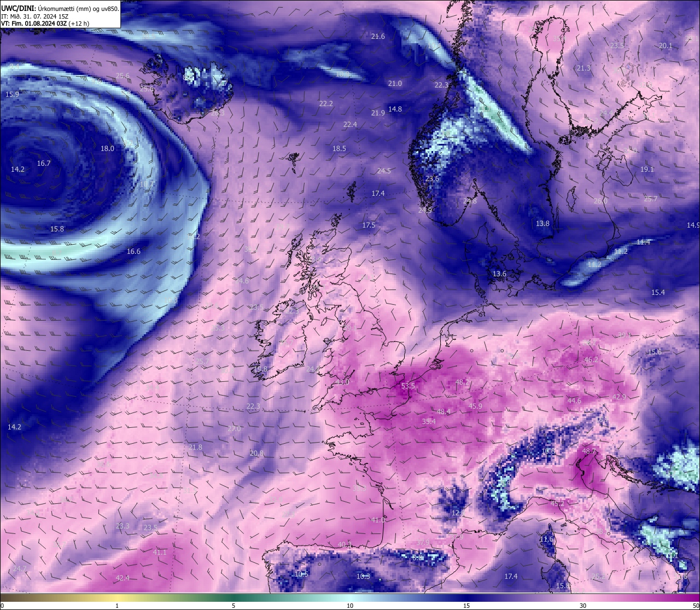Select the 15.6 value label

pos(655,352)
